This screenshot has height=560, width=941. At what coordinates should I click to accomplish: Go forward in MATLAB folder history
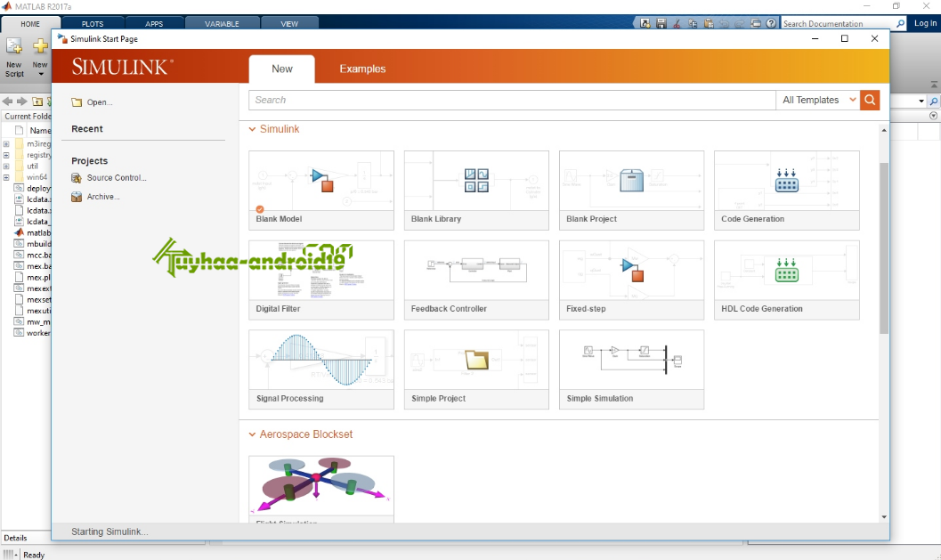pos(22,101)
